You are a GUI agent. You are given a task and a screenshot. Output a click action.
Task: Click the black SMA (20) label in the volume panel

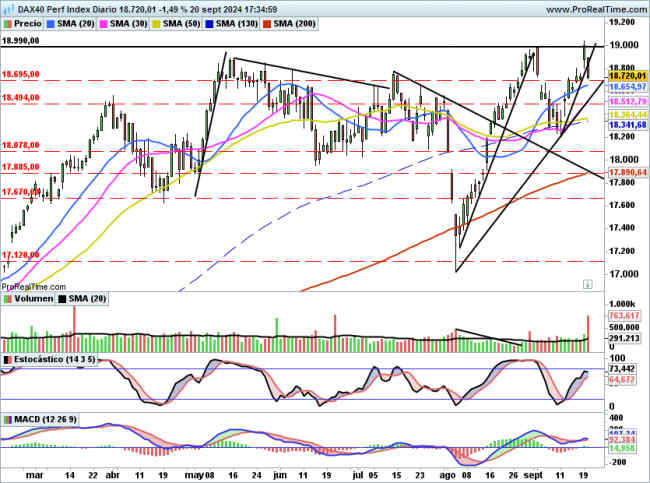(87, 299)
